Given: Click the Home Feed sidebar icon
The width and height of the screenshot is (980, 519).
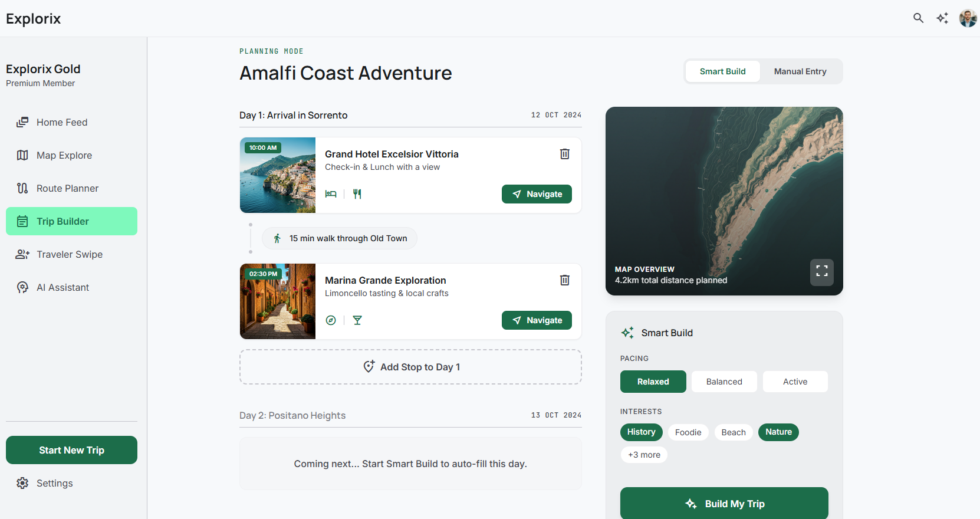Looking at the screenshot, I should [22, 122].
